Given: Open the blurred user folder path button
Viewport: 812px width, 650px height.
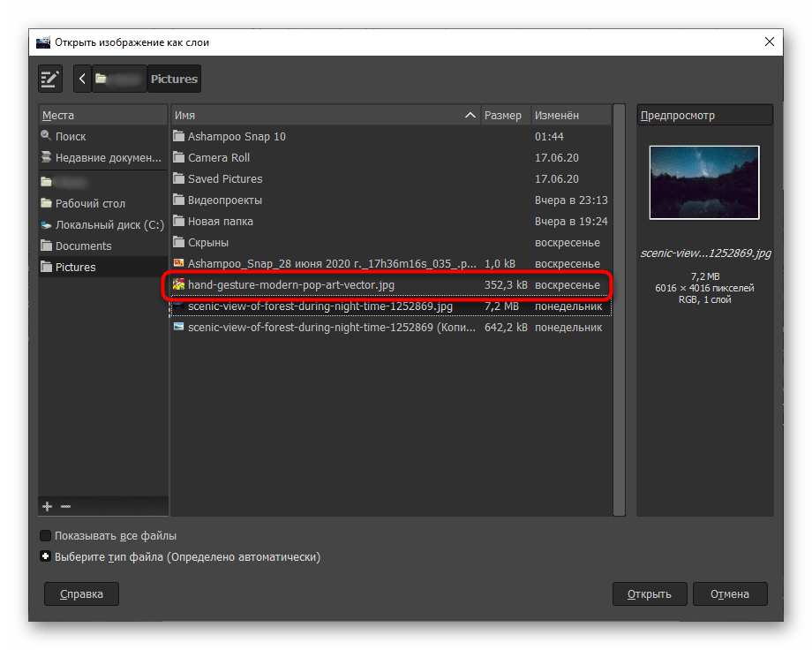Looking at the screenshot, I should click(119, 79).
